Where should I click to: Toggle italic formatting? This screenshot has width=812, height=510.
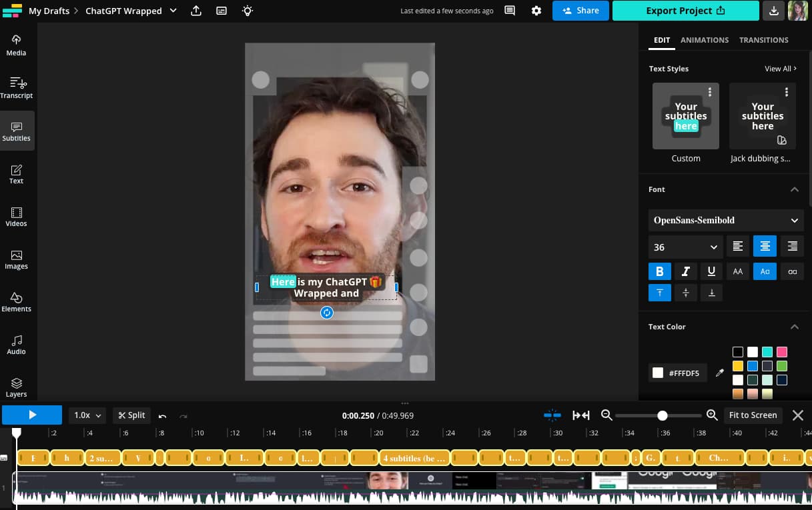click(686, 271)
